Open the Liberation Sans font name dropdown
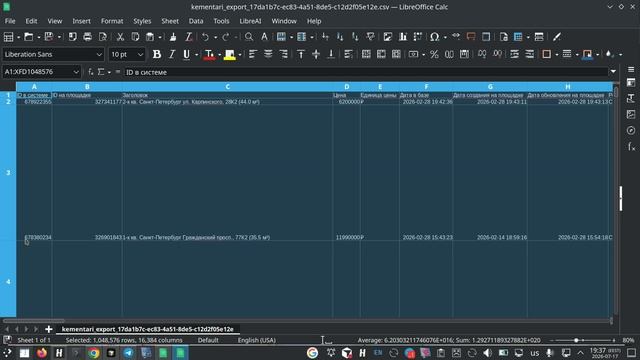This screenshot has width=640, height=360. click(99, 54)
